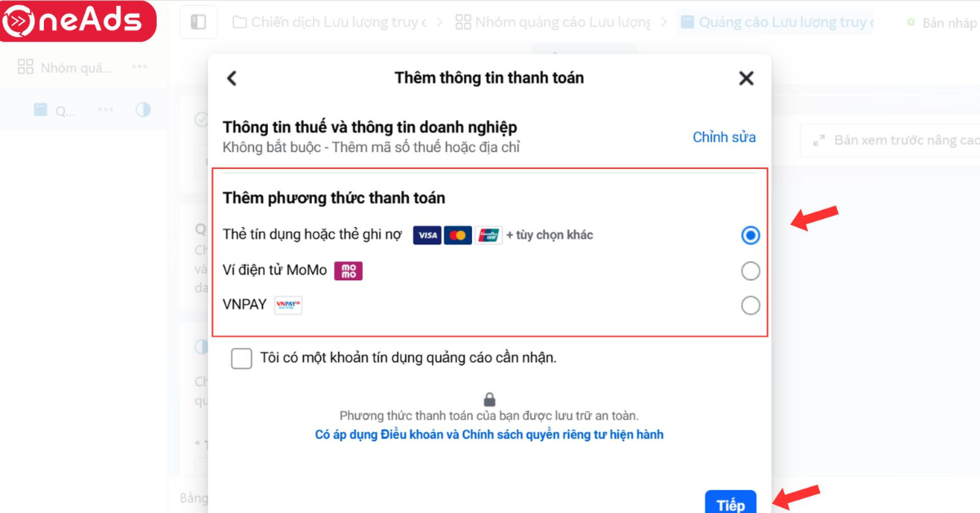Click the OneAds logo
This screenshot has width=980, height=513.
pos(78,21)
